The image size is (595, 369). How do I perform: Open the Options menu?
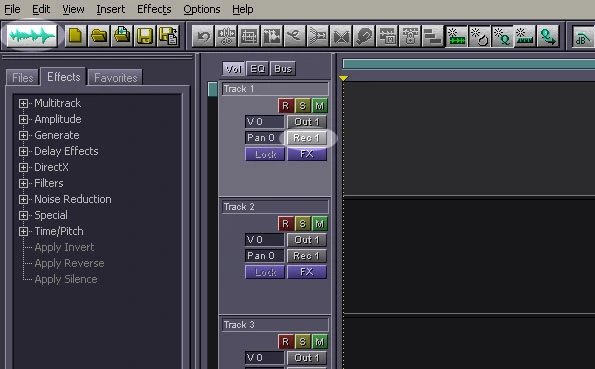pos(202,9)
